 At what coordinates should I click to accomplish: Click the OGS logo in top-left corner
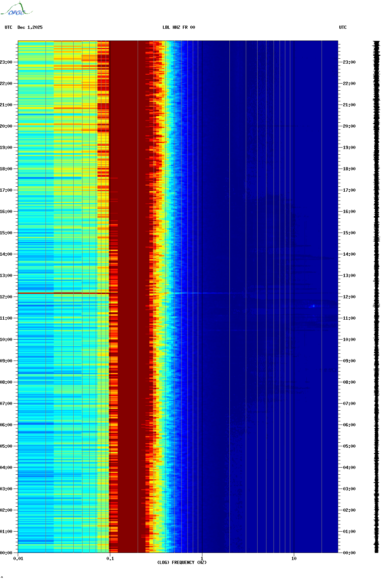(16, 9)
